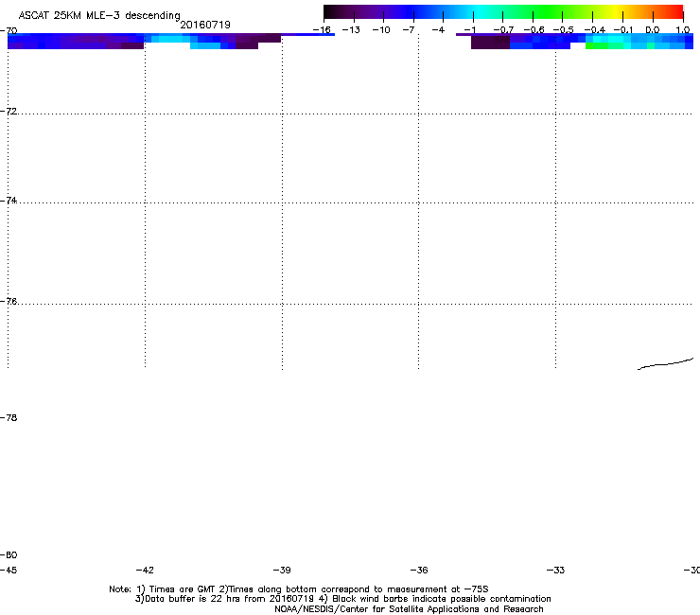Pick the red end of the colour bar
700x615 pixels.
[676, 12]
